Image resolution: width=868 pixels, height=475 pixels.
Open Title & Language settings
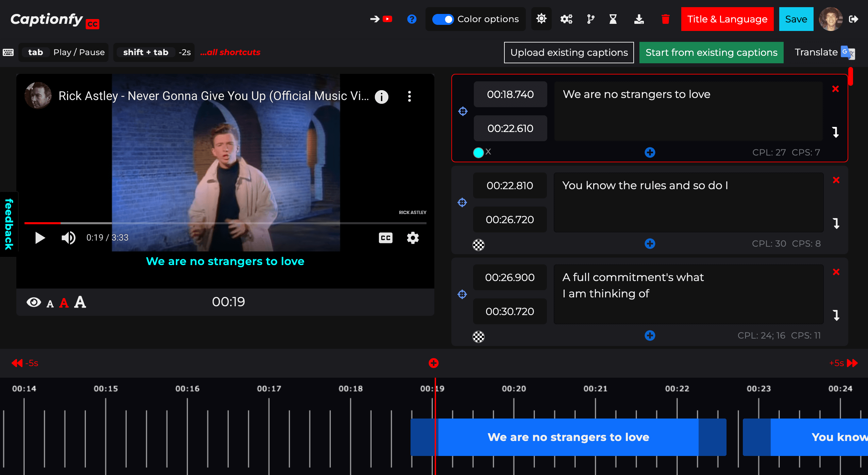(x=727, y=19)
